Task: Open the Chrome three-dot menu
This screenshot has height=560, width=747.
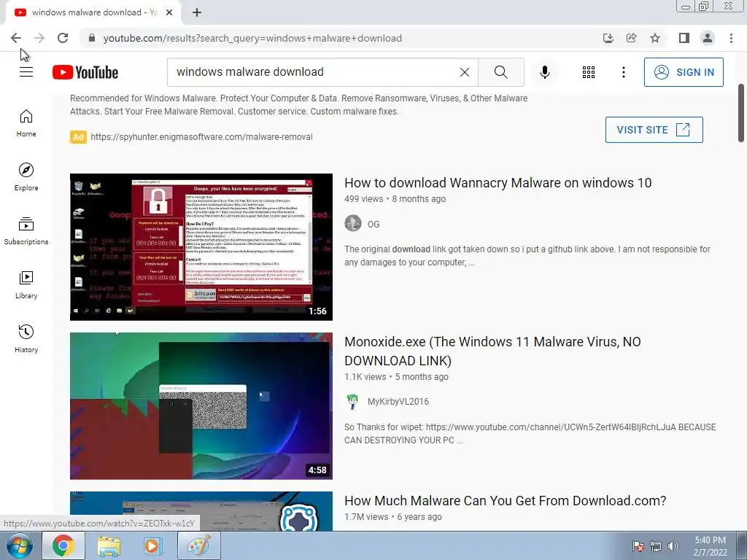Action: (x=731, y=38)
